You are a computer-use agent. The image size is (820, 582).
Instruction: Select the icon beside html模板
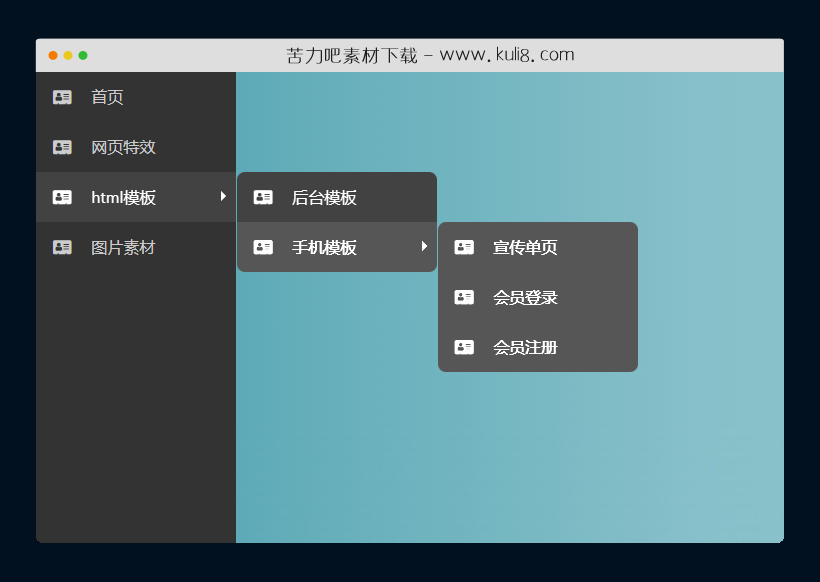(62, 197)
